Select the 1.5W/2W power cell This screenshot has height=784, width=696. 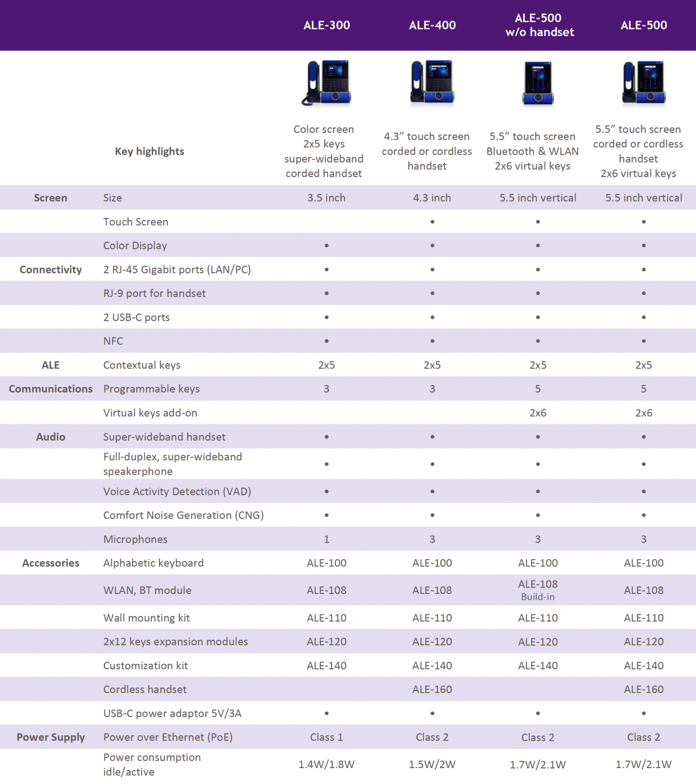[432, 765]
